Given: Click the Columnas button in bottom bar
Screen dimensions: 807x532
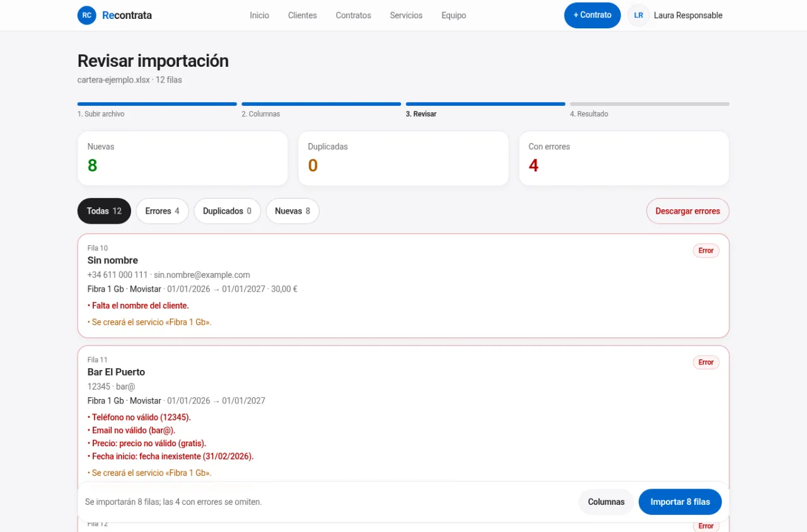Looking at the screenshot, I should (x=606, y=502).
